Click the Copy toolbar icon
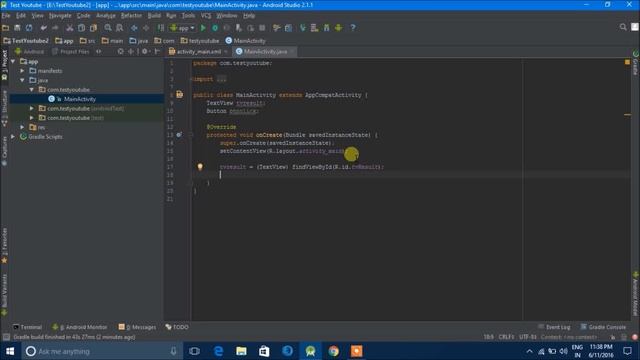The width and height of the screenshot is (640, 360). coord(82,28)
